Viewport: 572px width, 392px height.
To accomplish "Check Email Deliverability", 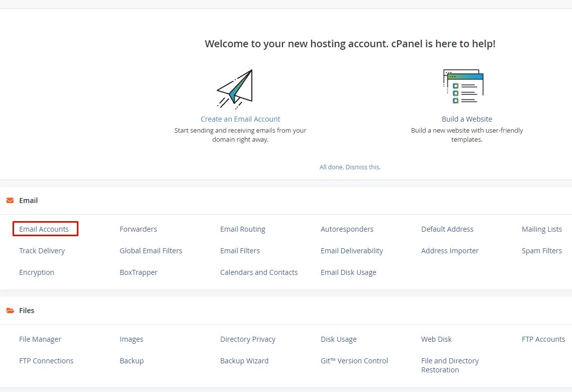I will (351, 251).
